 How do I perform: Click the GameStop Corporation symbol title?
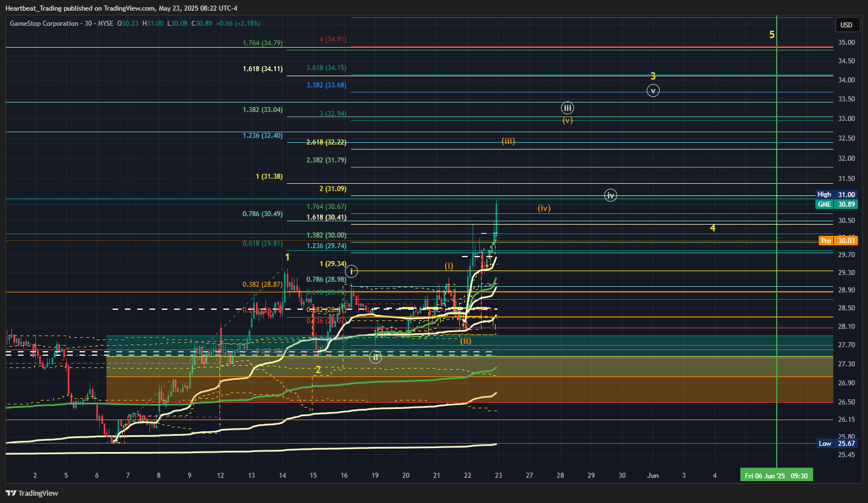tap(44, 24)
